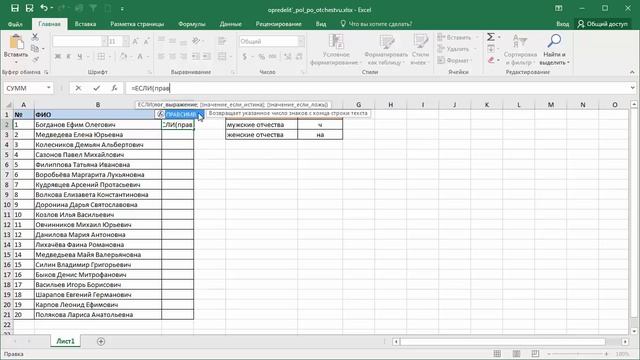Viewport: 640px width, 360px height.
Task: Click the Вход sign-in link
Action: [562, 24]
